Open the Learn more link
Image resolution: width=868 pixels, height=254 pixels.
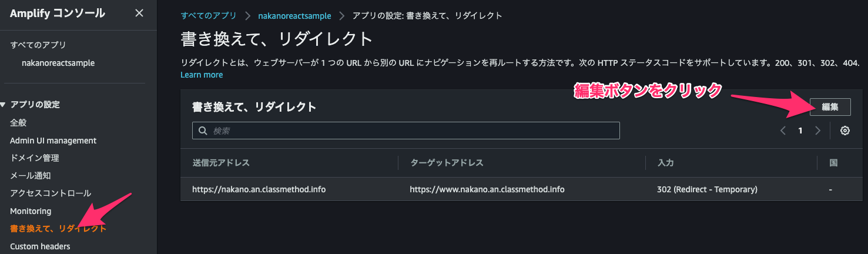(202, 75)
